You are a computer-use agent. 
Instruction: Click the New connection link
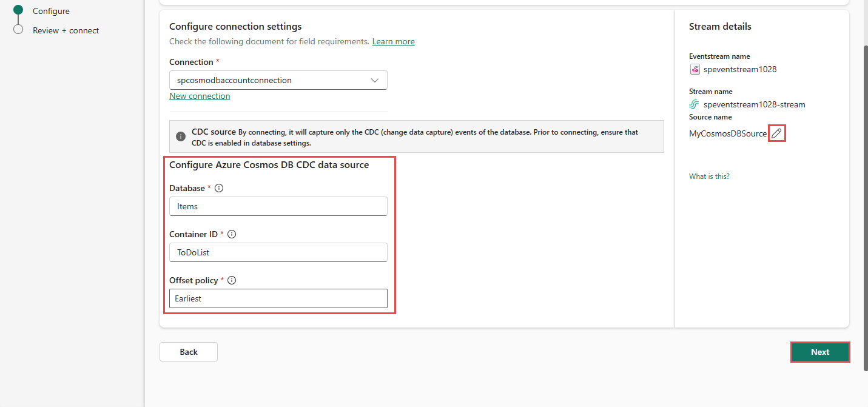[x=200, y=96]
